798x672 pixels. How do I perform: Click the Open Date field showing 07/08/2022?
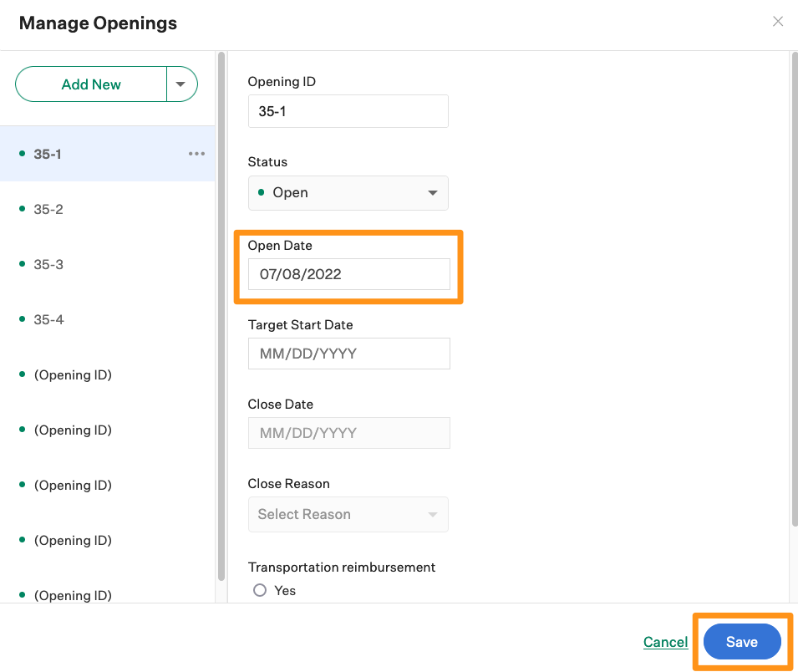(x=348, y=273)
